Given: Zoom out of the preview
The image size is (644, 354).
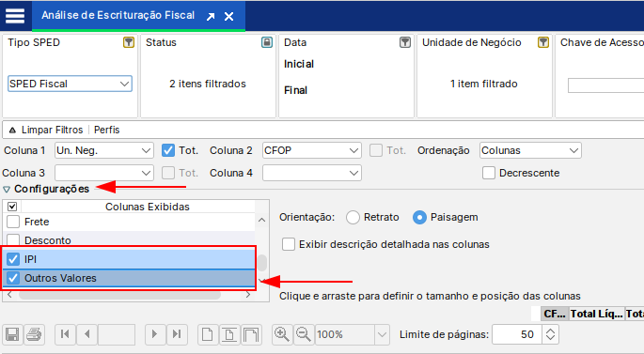Looking at the screenshot, I should click(x=304, y=334).
